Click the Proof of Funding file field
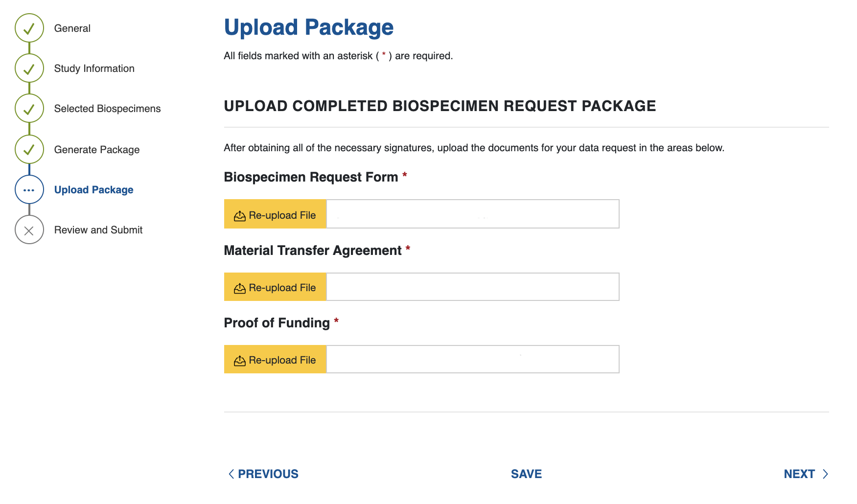Image resolution: width=857 pixels, height=504 pixels. coord(472,359)
